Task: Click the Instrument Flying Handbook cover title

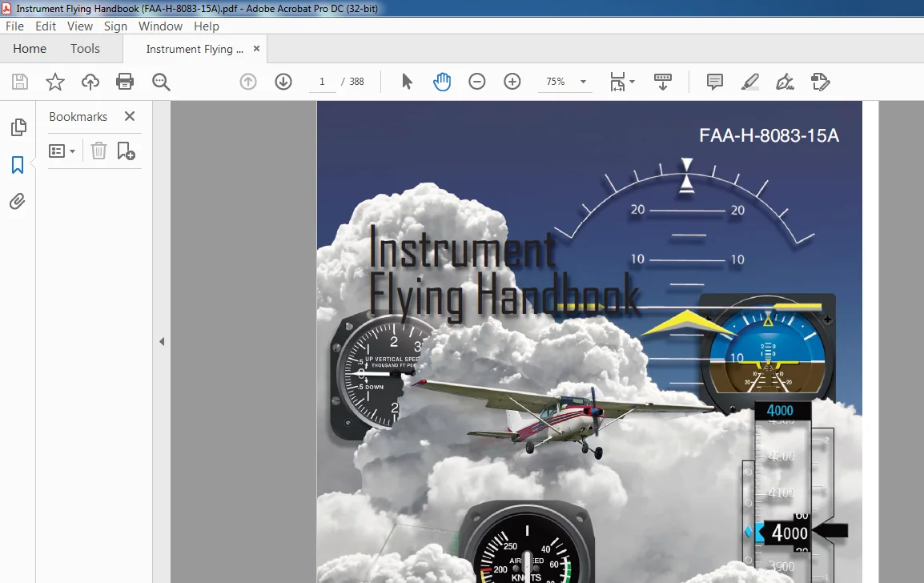Action: click(x=504, y=273)
